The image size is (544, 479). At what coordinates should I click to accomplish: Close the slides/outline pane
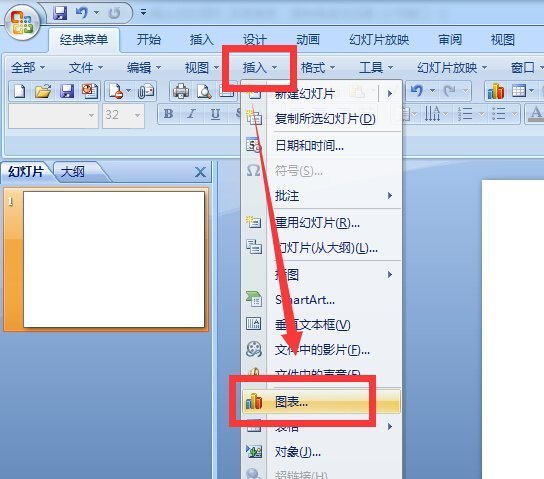tap(201, 172)
